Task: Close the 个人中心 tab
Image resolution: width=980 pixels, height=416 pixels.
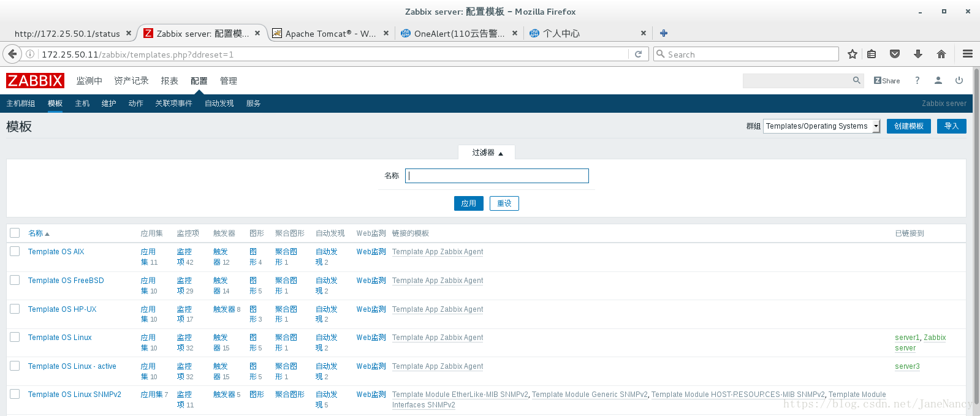Action: click(x=644, y=33)
